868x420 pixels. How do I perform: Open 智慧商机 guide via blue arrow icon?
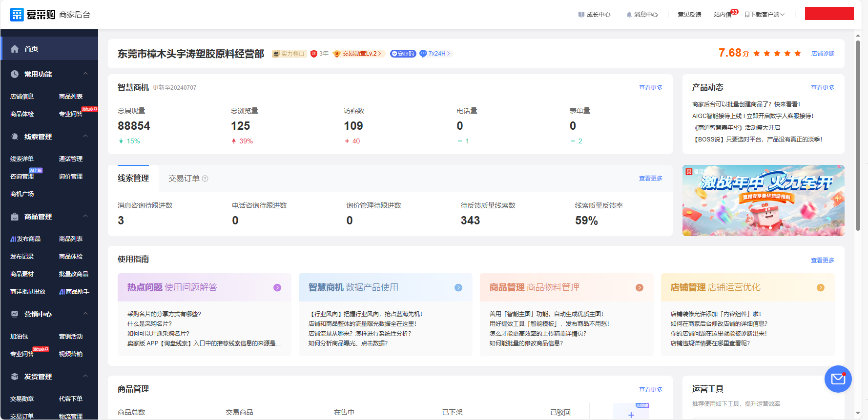click(458, 288)
